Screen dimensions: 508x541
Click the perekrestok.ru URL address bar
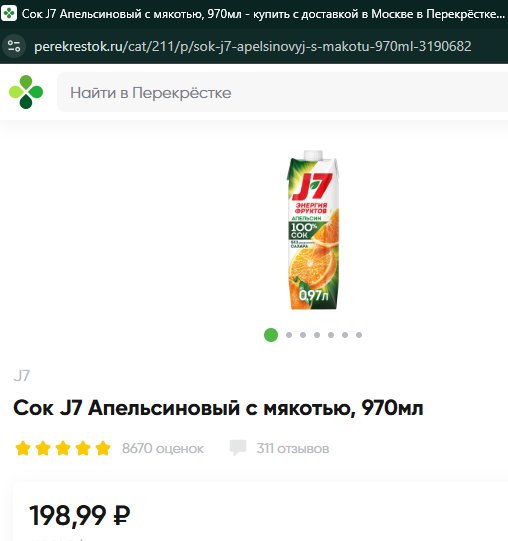(x=253, y=46)
